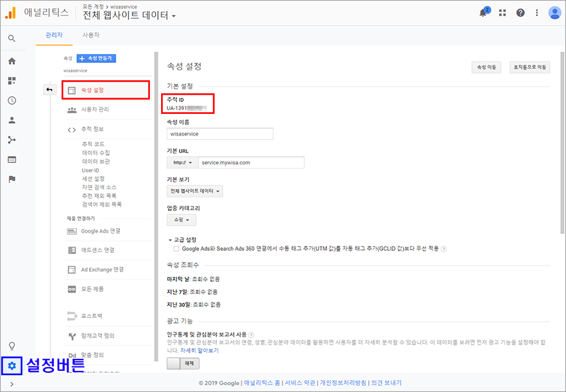Expand 추적 정보 tracking info item
566x392 pixels.
(x=108, y=129)
